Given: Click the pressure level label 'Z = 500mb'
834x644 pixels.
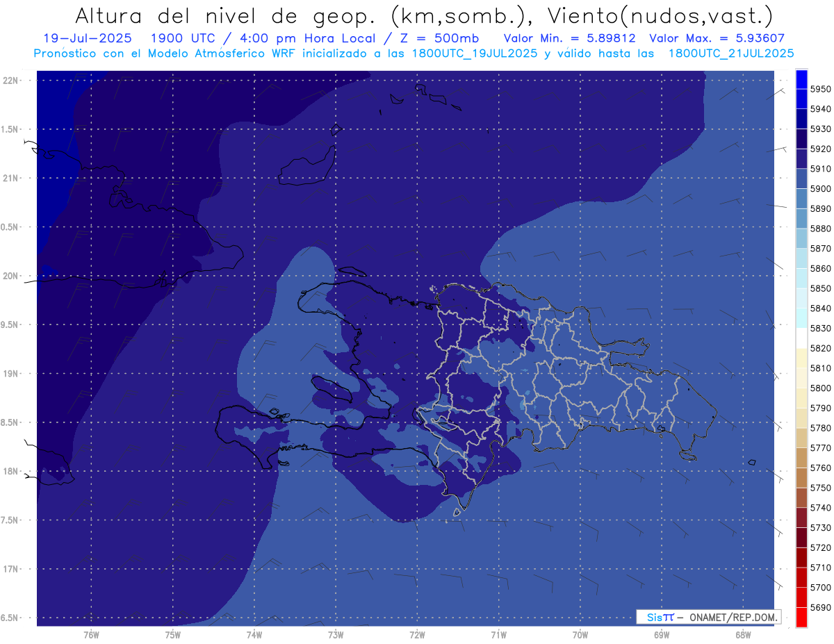Looking at the screenshot, I should tap(439, 38).
